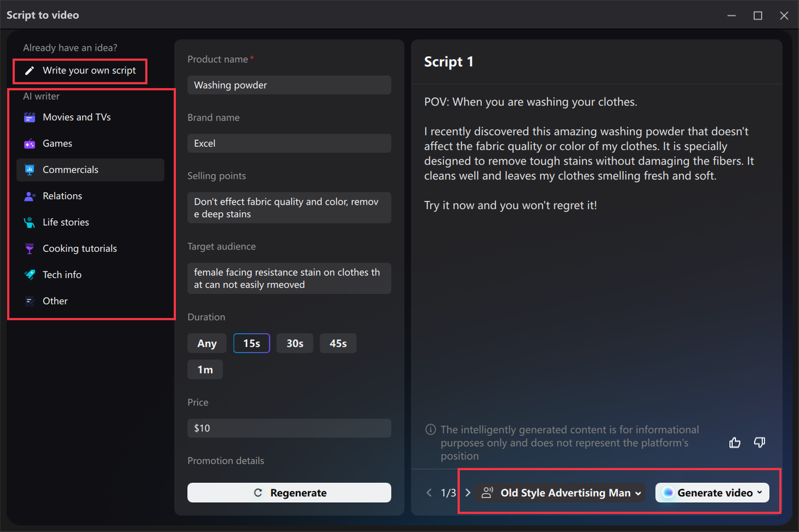This screenshot has height=532, width=799.
Task: Open Write your own script
Action: coord(80,71)
